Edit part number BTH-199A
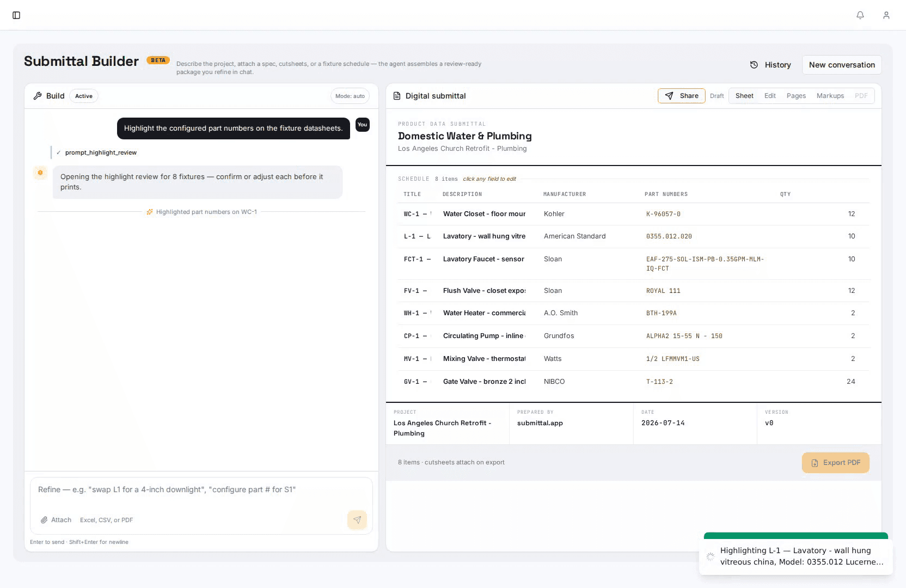Screen dimensions: 906x588 coord(662,313)
